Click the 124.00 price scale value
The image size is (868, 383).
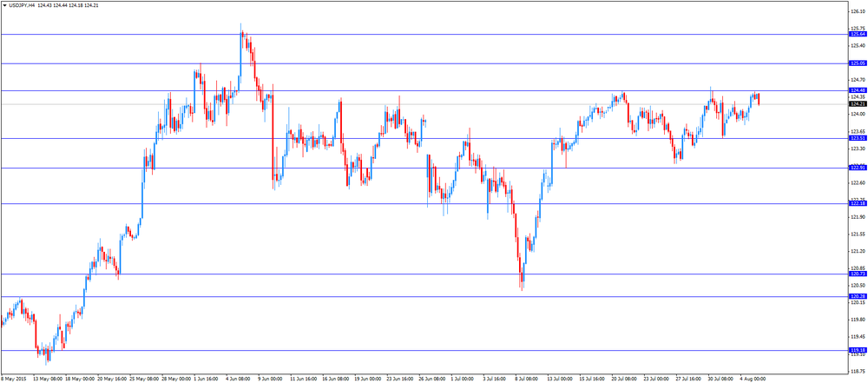coord(858,114)
